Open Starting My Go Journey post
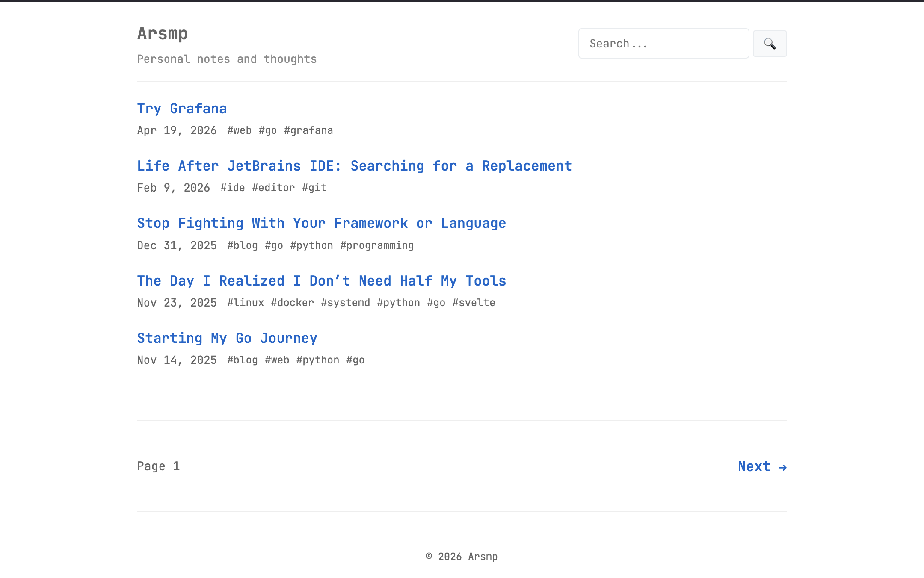924x578 pixels. (x=227, y=338)
